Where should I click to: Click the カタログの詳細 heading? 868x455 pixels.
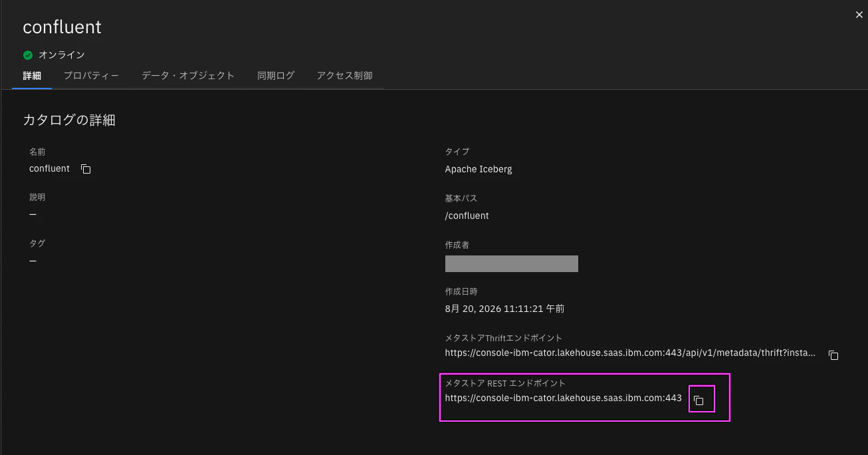pos(69,120)
